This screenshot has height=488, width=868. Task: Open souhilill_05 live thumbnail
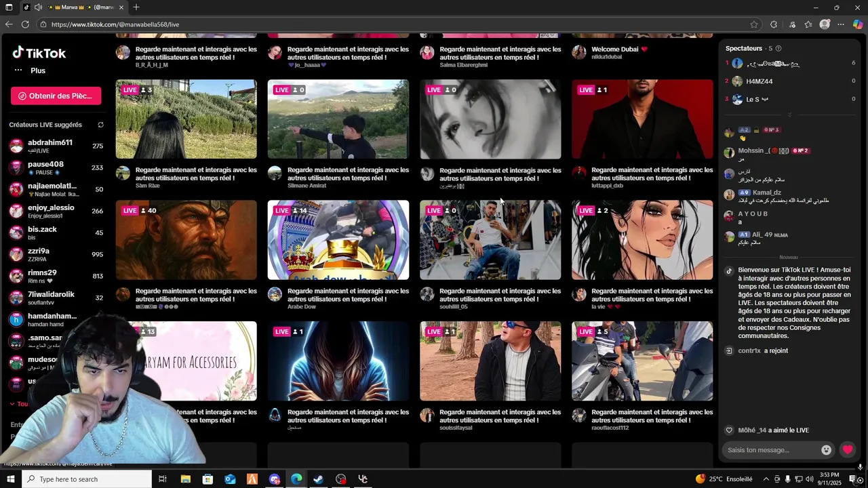[490, 240]
